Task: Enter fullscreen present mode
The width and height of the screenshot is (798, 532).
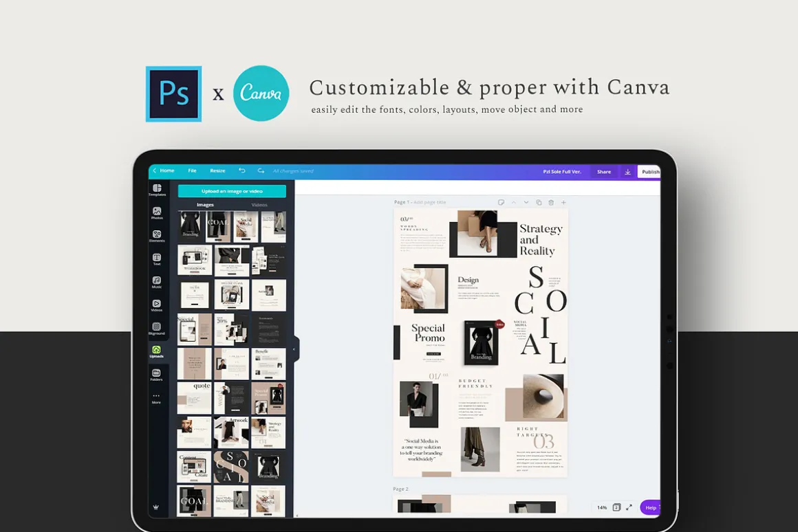Action: (629, 507)
